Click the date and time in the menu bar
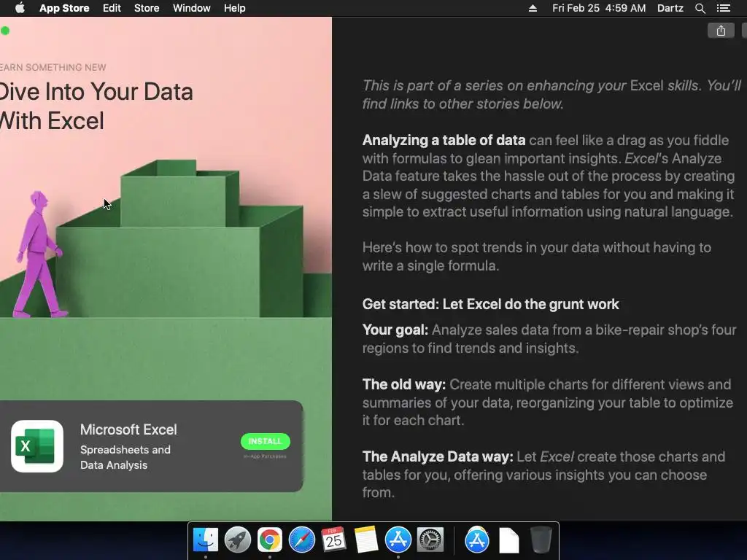Image resolution: width=747 pixels, height=560 pixels. coord(599,8)
